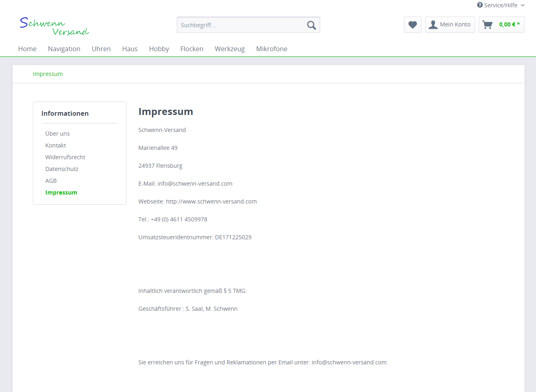Open Datenschutz in sidebar
Image resolution: width=536 pixels, height=392 pixels.
pyautogui.click(x=62, y=169)
